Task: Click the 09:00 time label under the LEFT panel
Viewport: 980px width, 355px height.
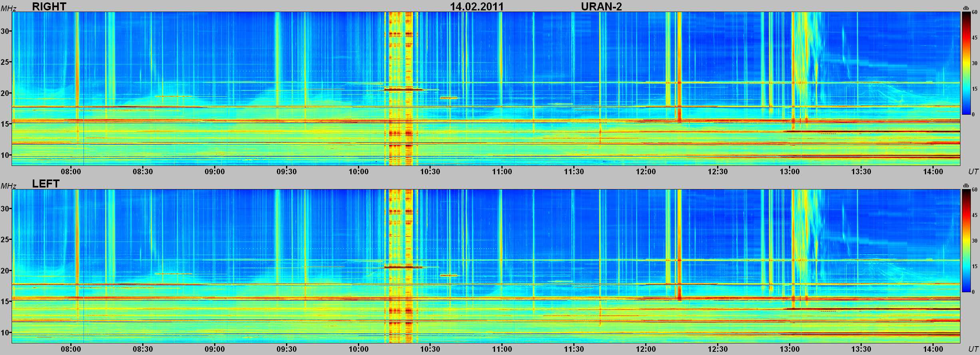Action: pyautogui.click(x=215, y=349)
